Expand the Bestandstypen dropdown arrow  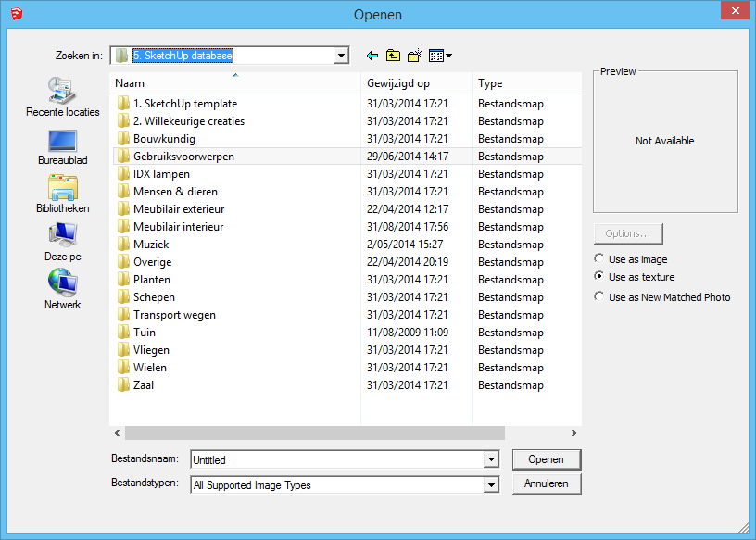(491, 485)
